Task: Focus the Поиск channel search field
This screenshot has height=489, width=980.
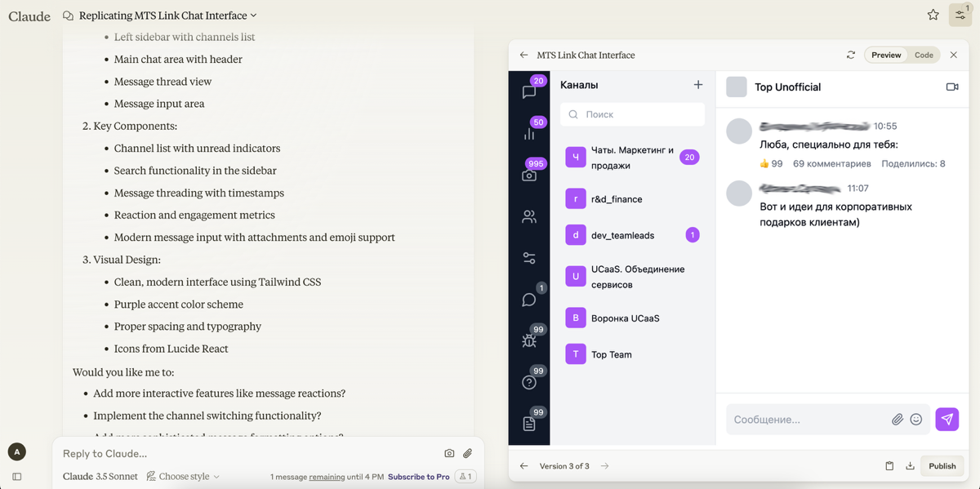Action: coord(632,114)
